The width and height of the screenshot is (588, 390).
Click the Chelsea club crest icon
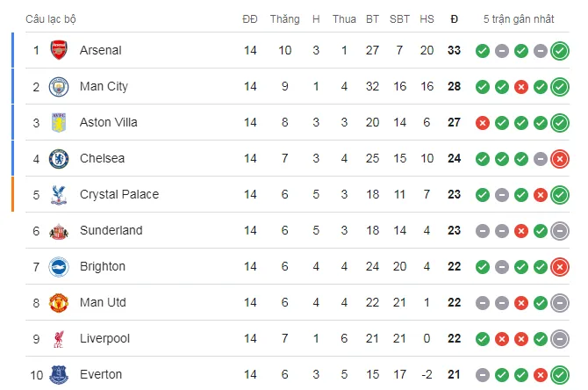[60, 158]
